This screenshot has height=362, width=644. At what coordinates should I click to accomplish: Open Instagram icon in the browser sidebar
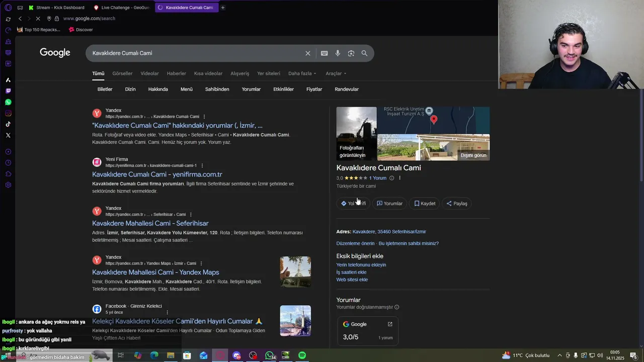[8, 113]
